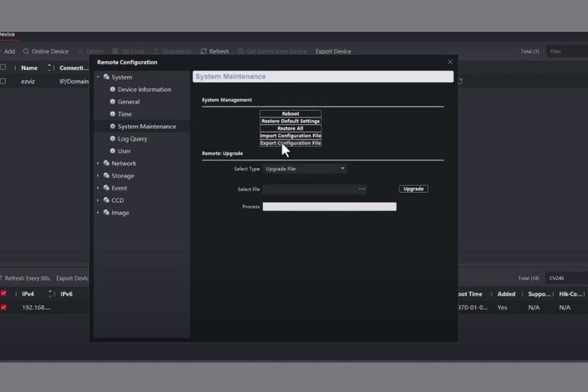Screen dimensions: 588x392
Task: Click the CV246 filter field
Action: [x=567, y=278]
